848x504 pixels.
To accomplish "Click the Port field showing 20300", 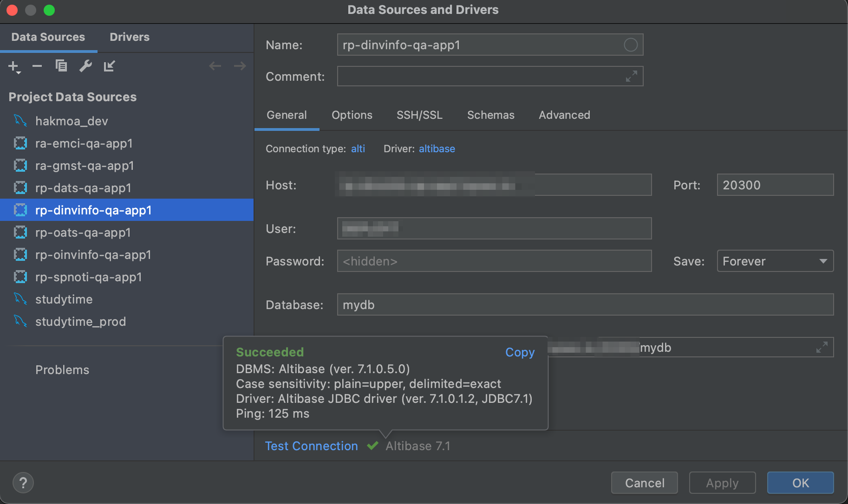I will [x=775, y=185].
